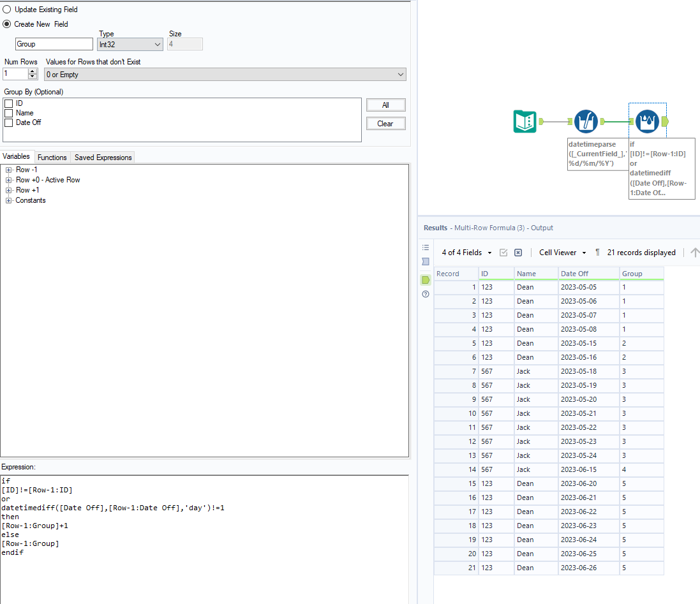
Task: Select the Multi-Row Formula tool on canvas
Action: (x=647, y=121)
